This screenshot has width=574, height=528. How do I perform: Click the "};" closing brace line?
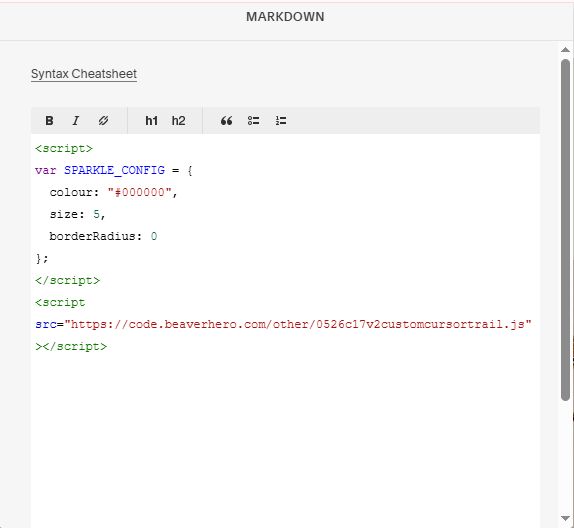pos(42,258)
